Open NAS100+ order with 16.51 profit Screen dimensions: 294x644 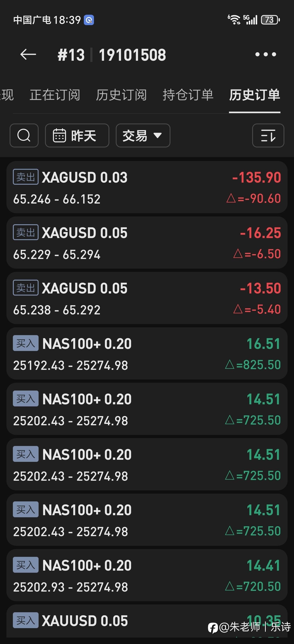pyautogui.click(x=147, y=354)
